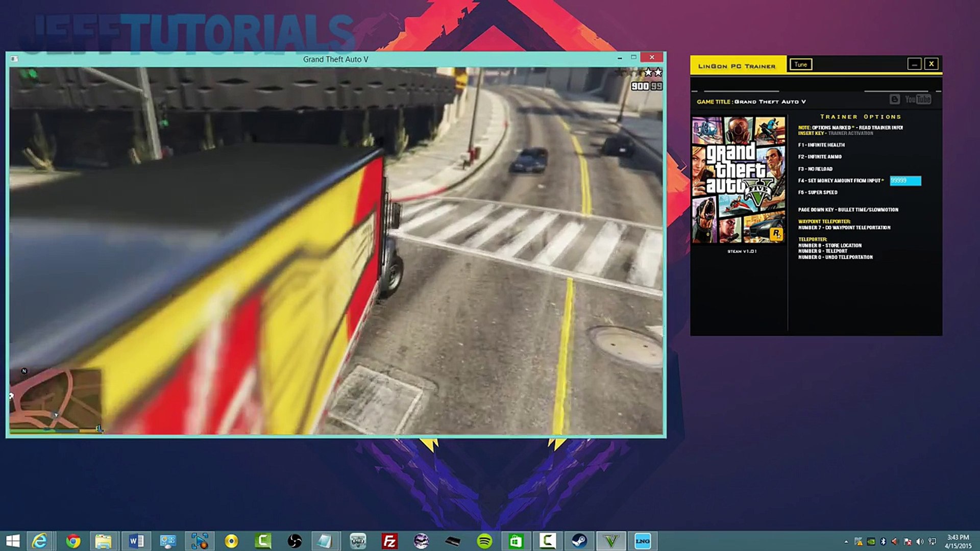Launch Google Chrome from the taskbar
Viewport: 980px width, 551px height.
click(73, 541)
